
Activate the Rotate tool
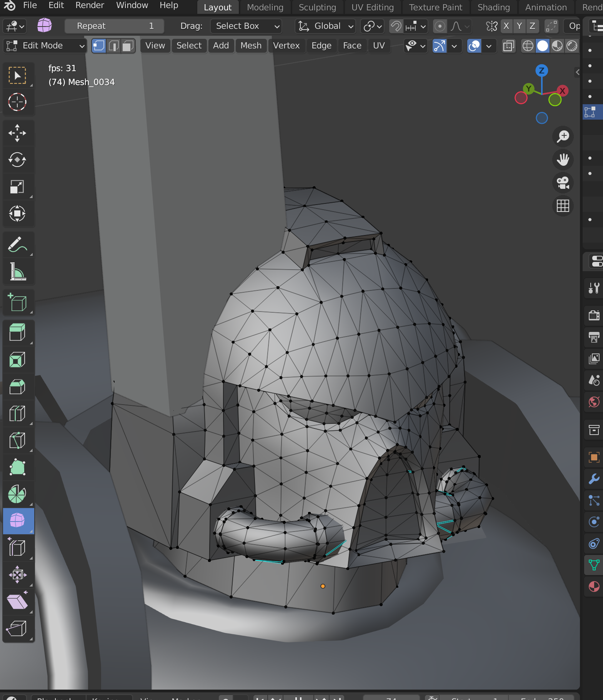[x=17, y=160]
